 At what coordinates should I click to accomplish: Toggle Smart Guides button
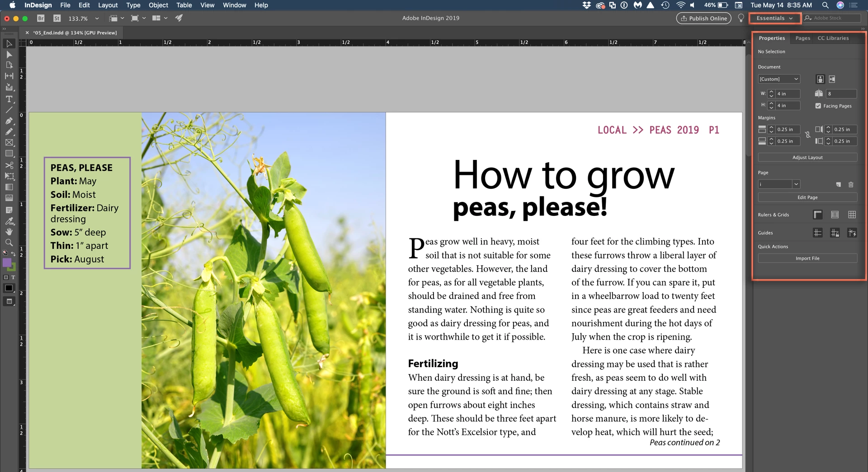852,233
